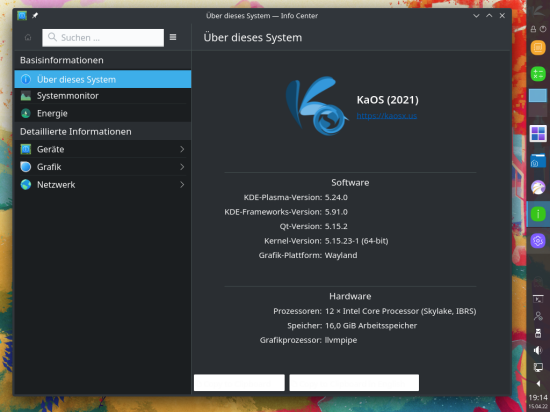
Task: Click the pin icon in title bar
Action: click(35, 16)
